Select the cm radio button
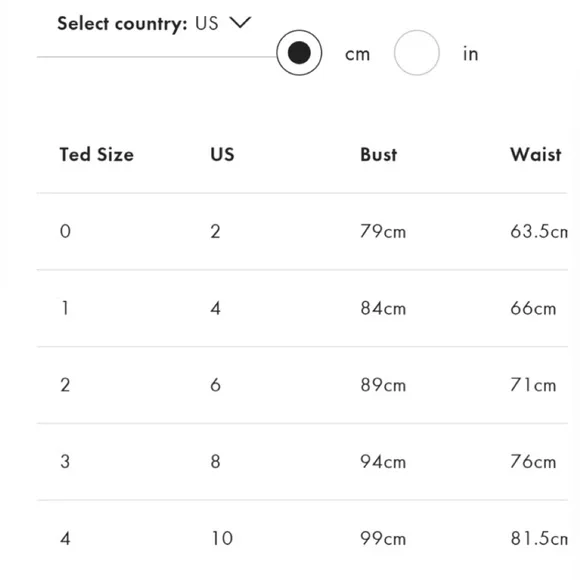The width and height of the screenshot is (580, 580). 299,53
